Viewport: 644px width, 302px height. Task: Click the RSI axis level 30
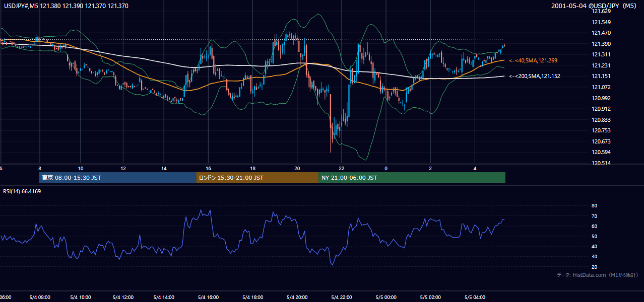(594, 257)
